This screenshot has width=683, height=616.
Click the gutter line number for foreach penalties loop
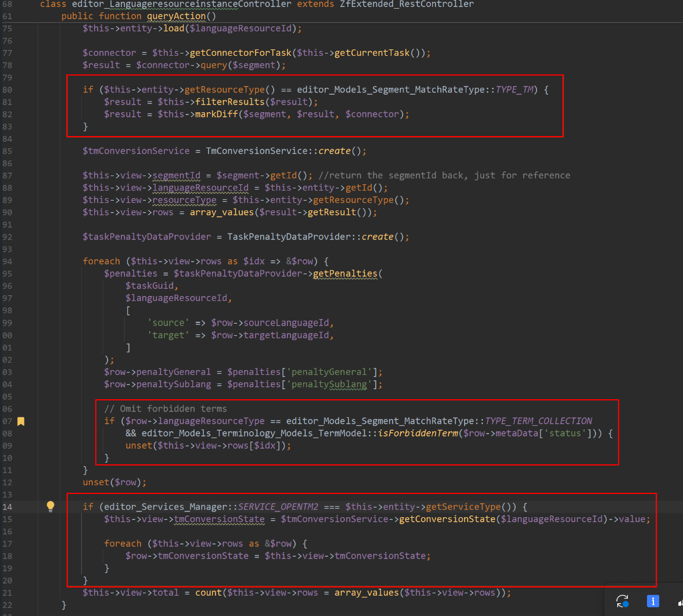click(x=7, y=262)
